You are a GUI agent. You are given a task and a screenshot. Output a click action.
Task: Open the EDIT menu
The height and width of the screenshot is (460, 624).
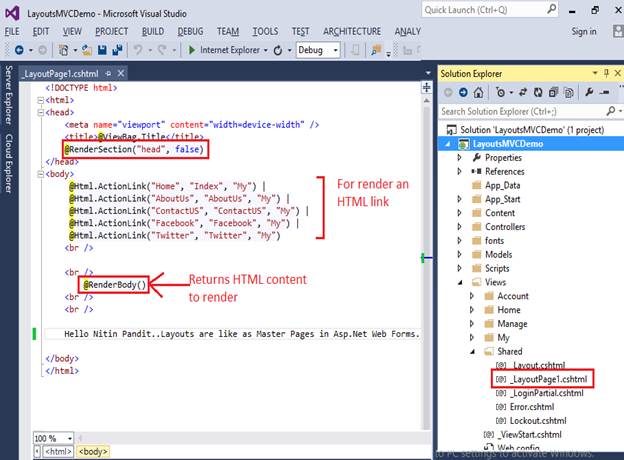41,31
